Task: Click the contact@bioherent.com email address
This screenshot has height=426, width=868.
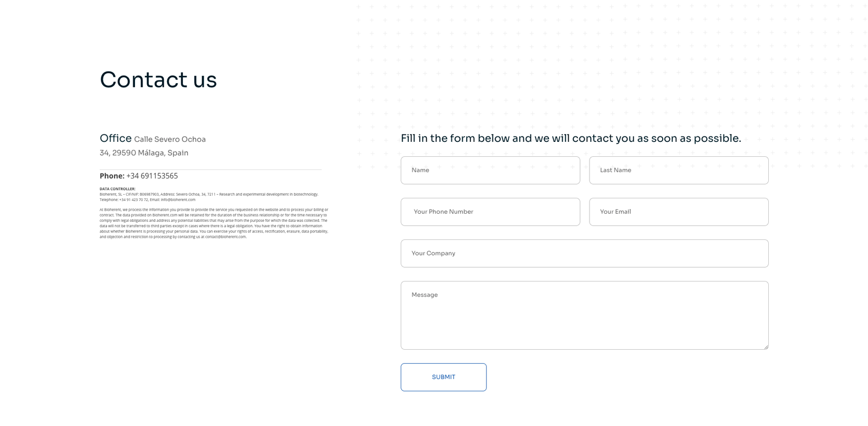Action: pos(225,237)
